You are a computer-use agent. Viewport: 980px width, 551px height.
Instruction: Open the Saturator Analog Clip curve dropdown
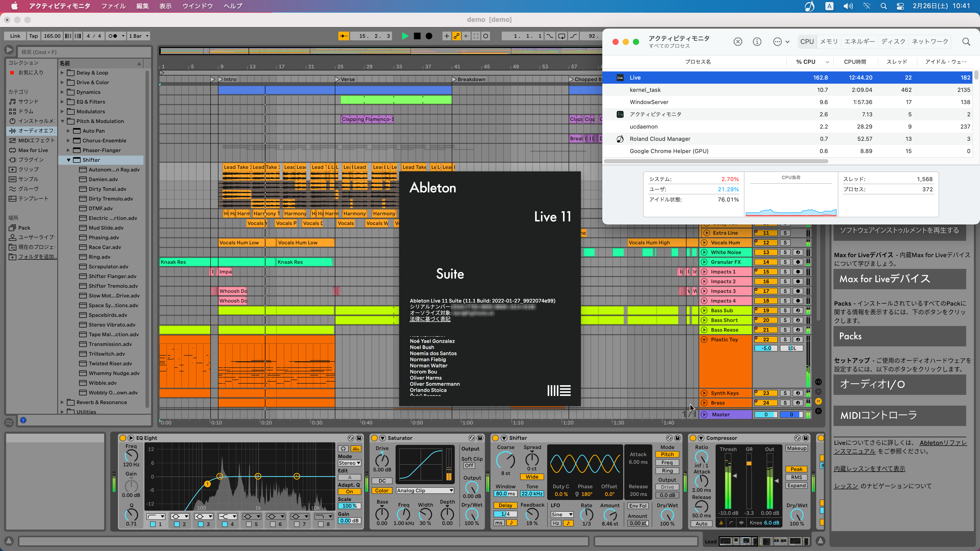(425, 491)
